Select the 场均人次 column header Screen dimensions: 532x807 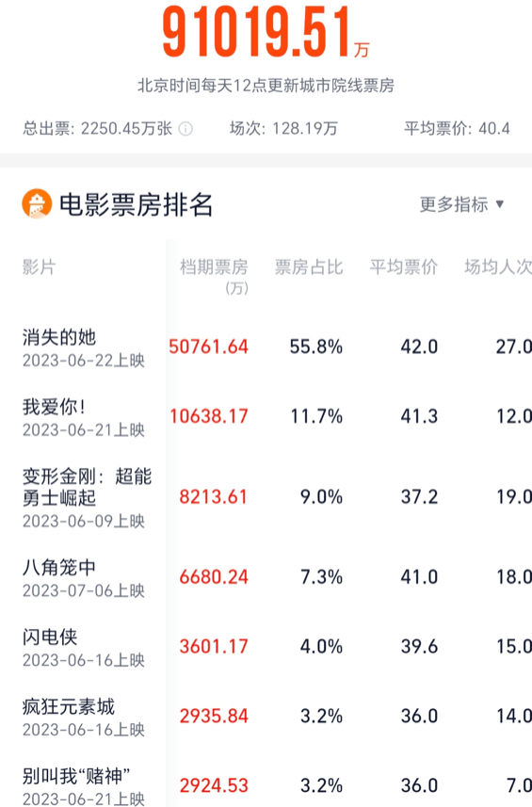tap(498, 267)
